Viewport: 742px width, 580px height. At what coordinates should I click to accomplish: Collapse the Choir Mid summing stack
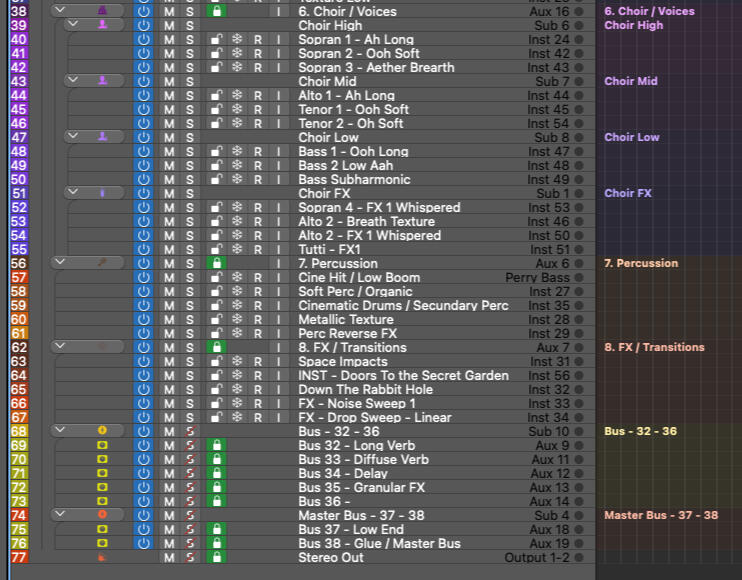[x=73, y=79]
